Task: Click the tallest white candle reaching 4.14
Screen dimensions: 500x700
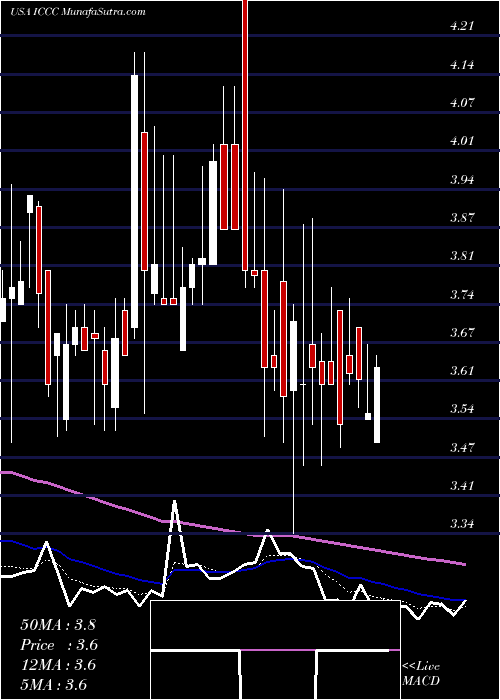Action: (134, 201)
